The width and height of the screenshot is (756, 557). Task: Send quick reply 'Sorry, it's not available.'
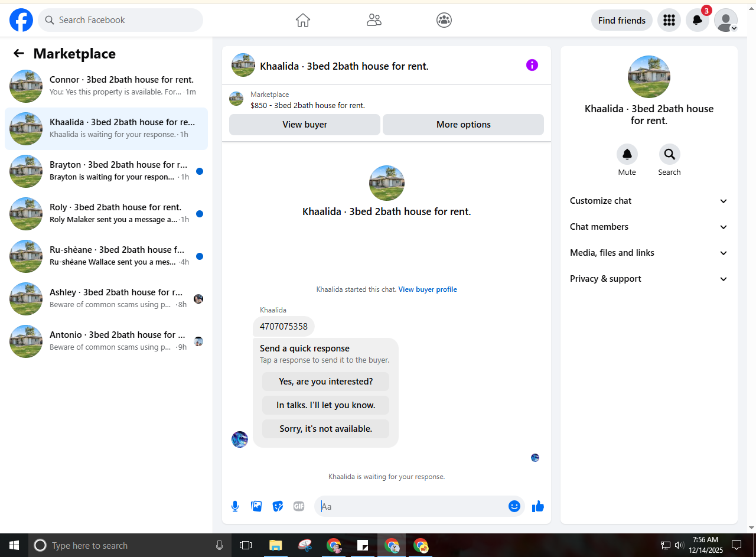pos(326,429)
